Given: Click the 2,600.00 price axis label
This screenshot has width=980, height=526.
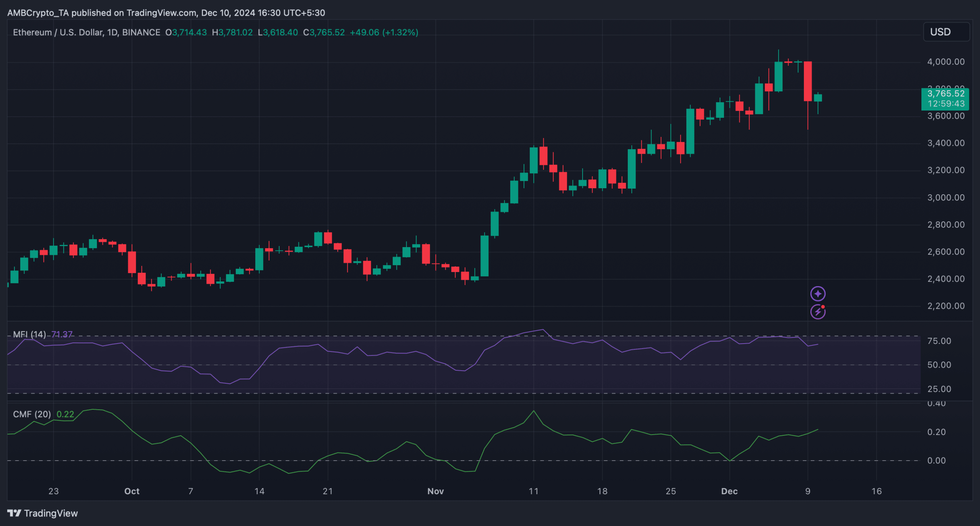Looking at the screenshot, I should (946, 252).
